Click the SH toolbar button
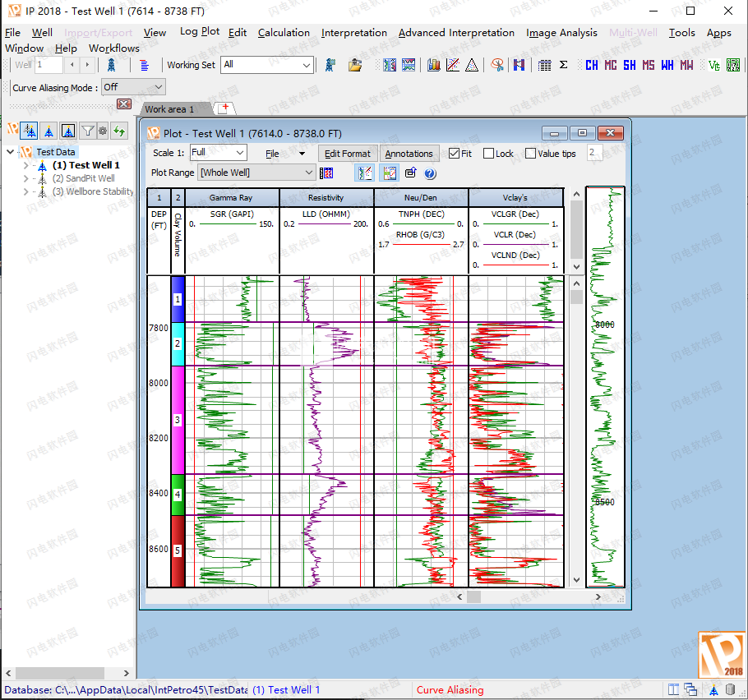Image resolution: width=748 pixels, height=700 pixels. [x=630, y=66]
